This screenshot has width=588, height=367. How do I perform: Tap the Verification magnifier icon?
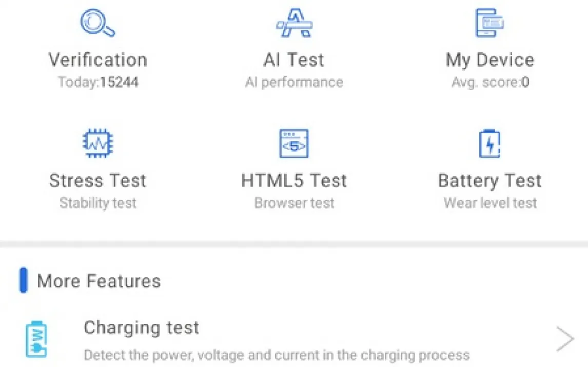coord(97,23)
